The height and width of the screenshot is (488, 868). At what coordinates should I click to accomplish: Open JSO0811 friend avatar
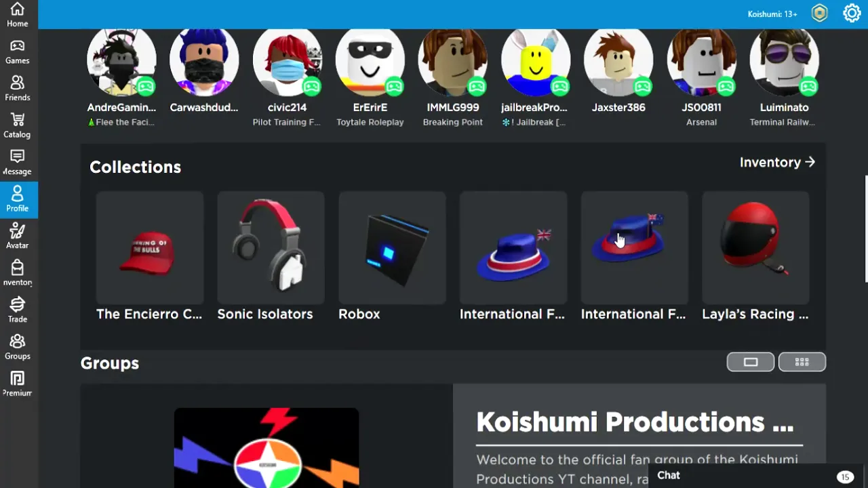(701, 62)
